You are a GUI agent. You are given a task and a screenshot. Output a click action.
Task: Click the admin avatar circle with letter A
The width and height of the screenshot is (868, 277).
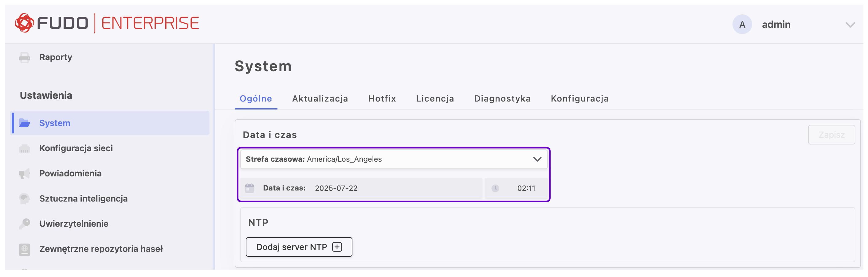click(x=742, y=24)
